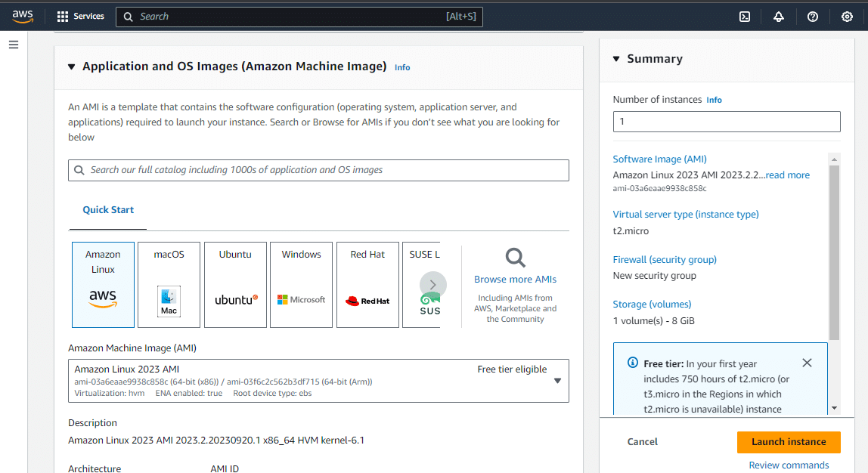Open the sidebar hamburger menu

click(x=13, y=44)
